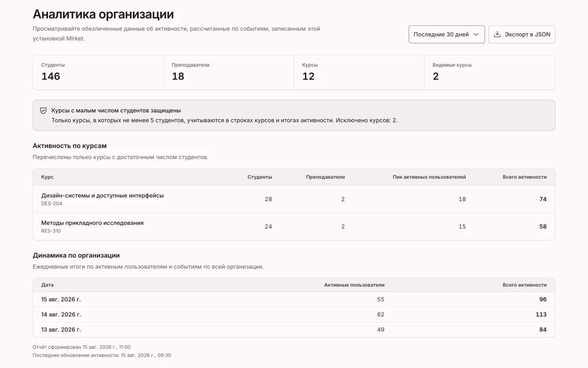Viewport: 588px width, 368px height.
Task: Click total activity 74 for DES-204
Action: pos(543,199)
